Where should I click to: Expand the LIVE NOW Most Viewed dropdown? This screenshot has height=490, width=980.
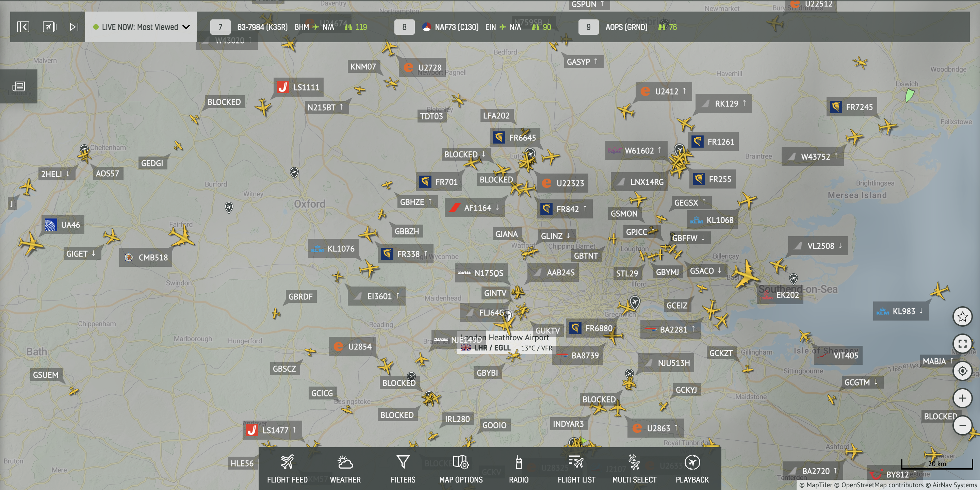click(141, 27)
